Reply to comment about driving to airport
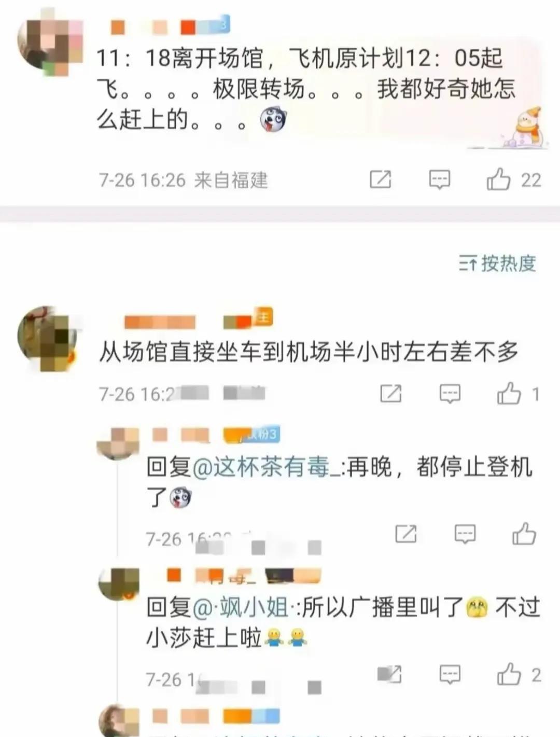The image size is (560, 737). 450,394
